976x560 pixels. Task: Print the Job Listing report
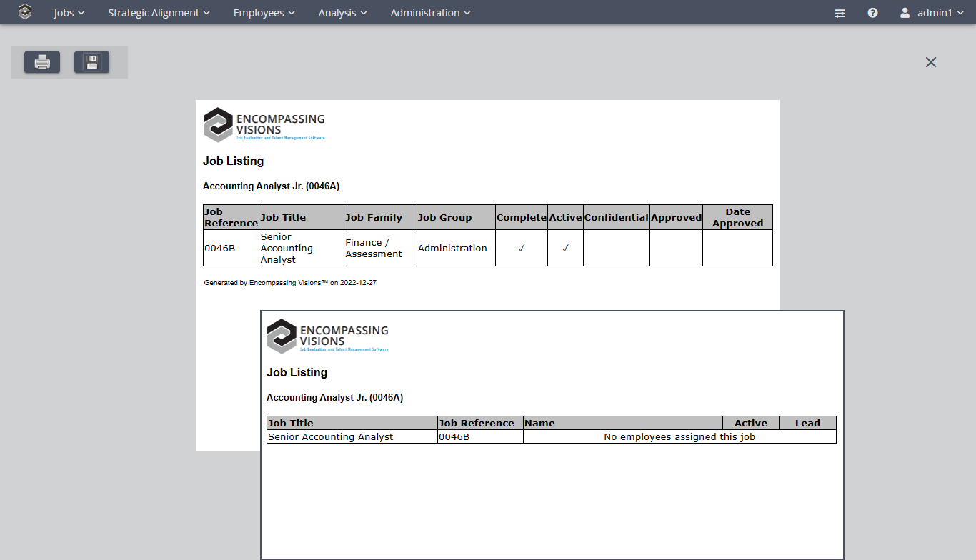[x=42, y=62]
